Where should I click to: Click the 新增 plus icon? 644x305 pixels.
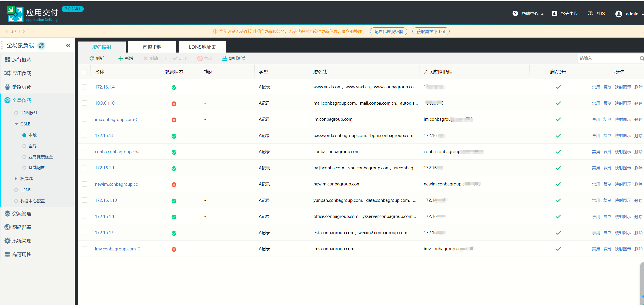(x=120, y=58)
